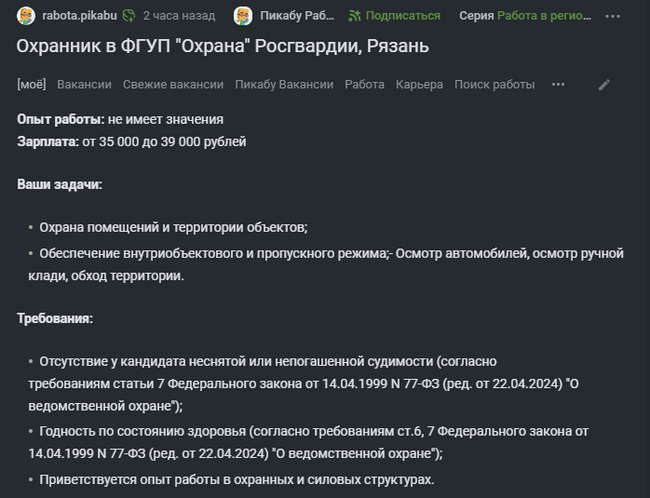Select the Работа tag
This screenshot has height=498, width=650.
pos(364,85)
